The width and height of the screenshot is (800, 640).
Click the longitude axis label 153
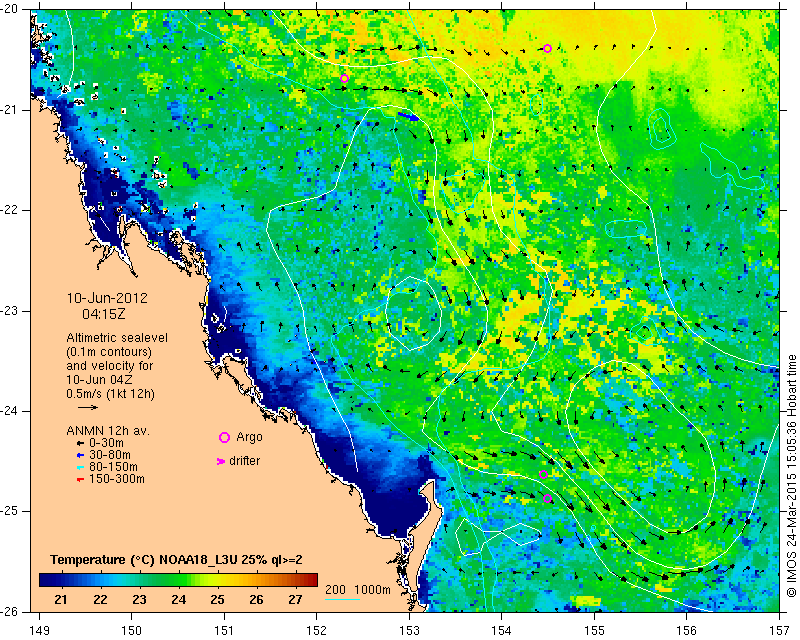tap(409, 631)
